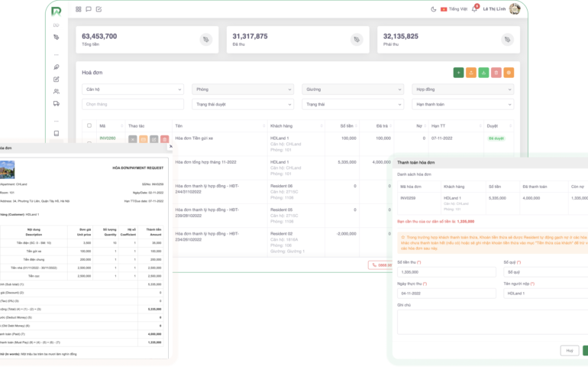Open the Trạng thái duyệt dropdown
Image resolution: width=588 pixels, height=367 pixels.
coord(243,104)
